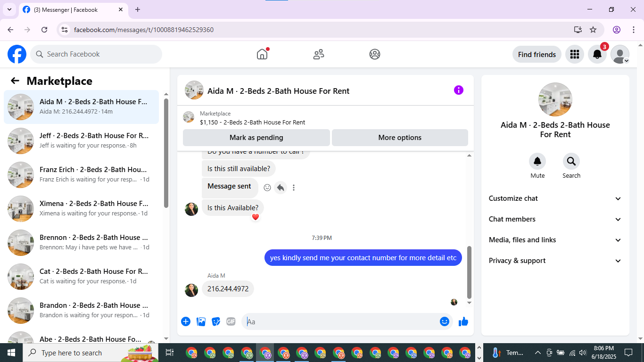Click the Mark as pending button
Viewport: 644px width, 362px height.
tap(256, 138)
